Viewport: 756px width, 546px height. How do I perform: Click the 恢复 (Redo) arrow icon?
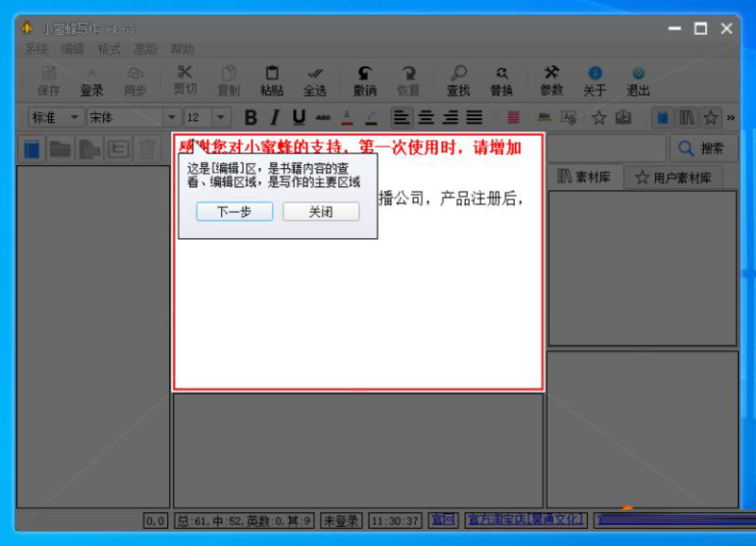tap(408, 81)
